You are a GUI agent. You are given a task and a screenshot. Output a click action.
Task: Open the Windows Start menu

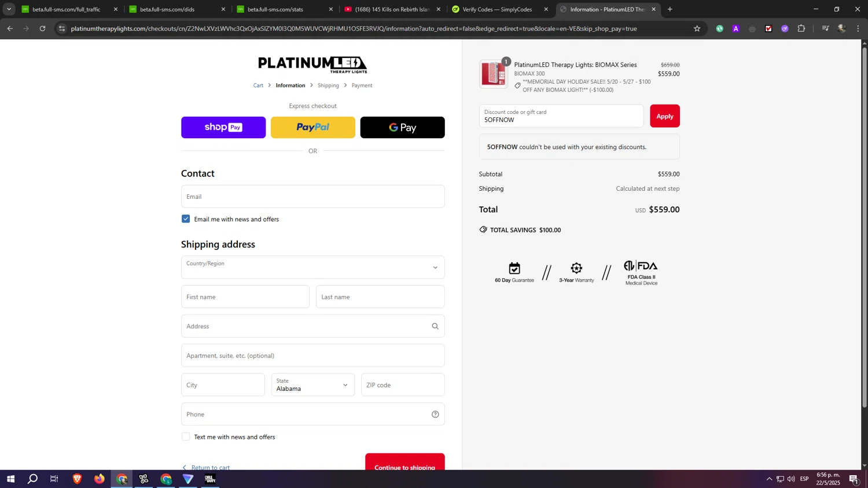click(x=10, y=479)
